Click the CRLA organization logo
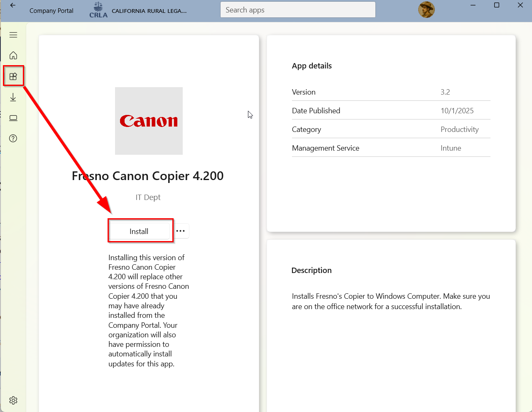Image resolution: width=532 pixels, height=412 pixels. point(98,10)
